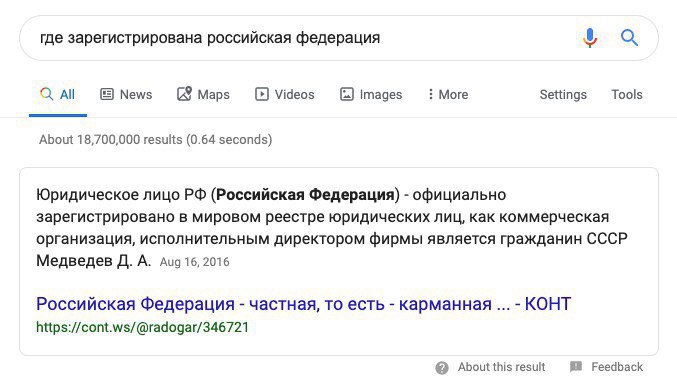Click the cont.ws/@radogar/346721 URL
Image resolution: width=677 pixels, height=391 pixels.
click(142, 327)
